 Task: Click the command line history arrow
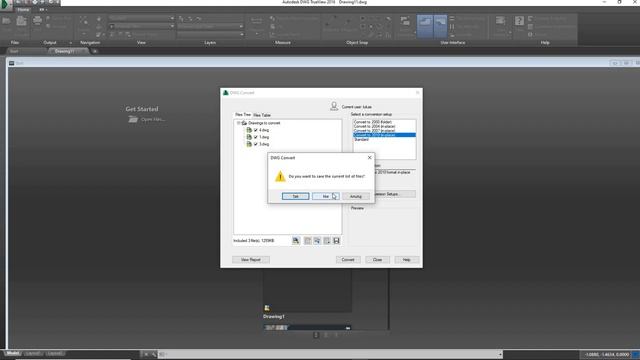[500, 354]
